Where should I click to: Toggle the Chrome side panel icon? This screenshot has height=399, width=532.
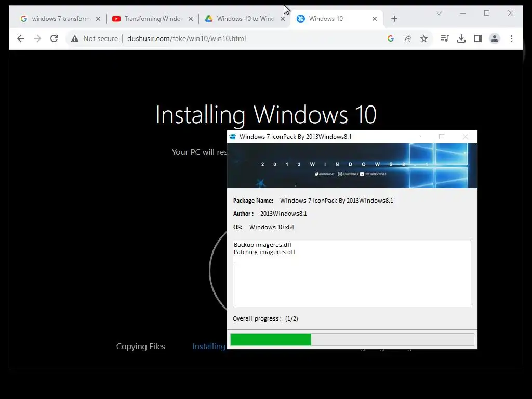(x=478, y=38)
